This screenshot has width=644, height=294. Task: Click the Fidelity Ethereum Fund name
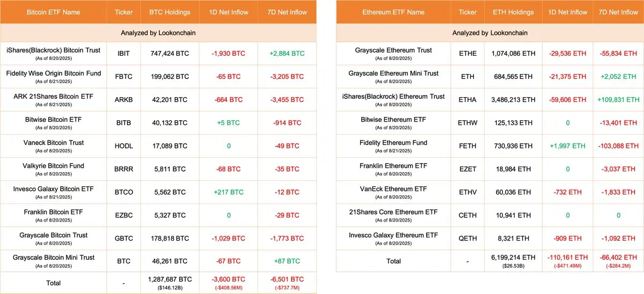(393, 143)
